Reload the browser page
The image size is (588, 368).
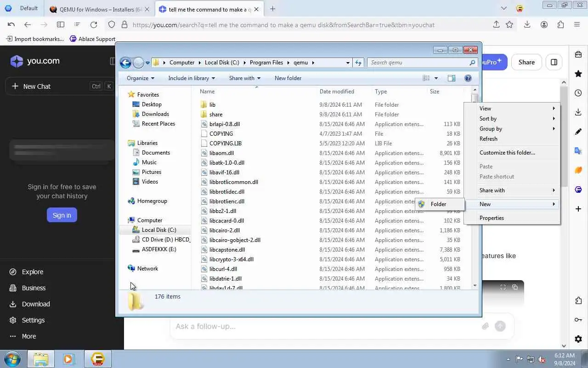point(94,25)
